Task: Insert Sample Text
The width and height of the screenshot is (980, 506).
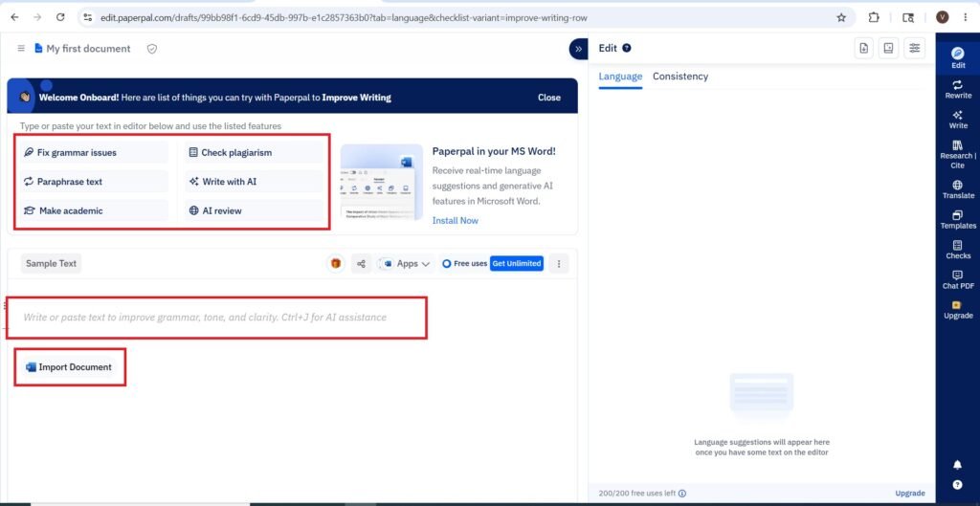Action: (52, 264)
